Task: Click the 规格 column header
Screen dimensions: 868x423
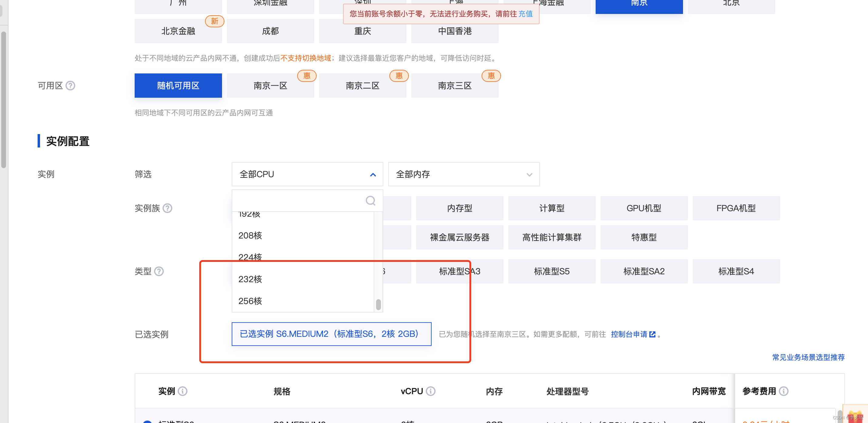Action: pyautogui.click(x=282, y=391)
